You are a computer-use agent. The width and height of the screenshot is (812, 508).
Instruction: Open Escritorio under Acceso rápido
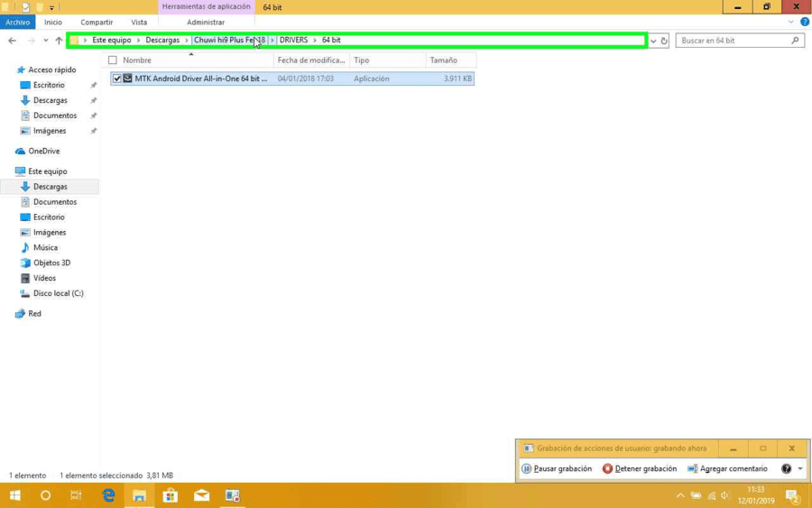tap(49, 85)
